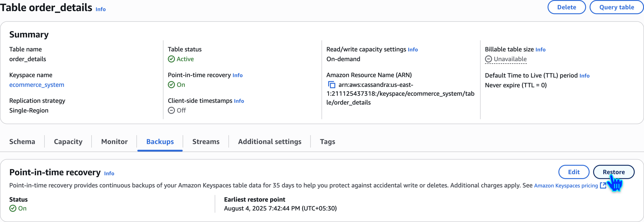The image size is (644, 222).
Task: Click the Restore button
Action: tap(614, 172)
